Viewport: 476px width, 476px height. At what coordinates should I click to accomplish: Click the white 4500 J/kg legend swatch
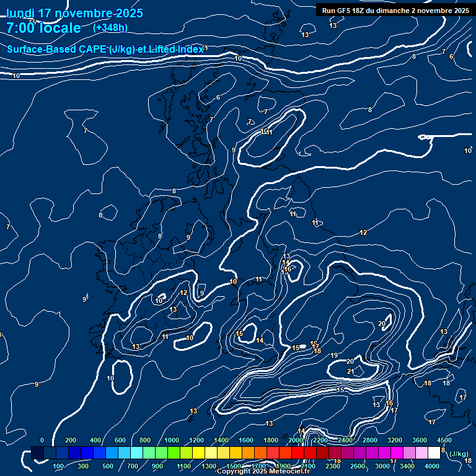[x=434, y=453]
